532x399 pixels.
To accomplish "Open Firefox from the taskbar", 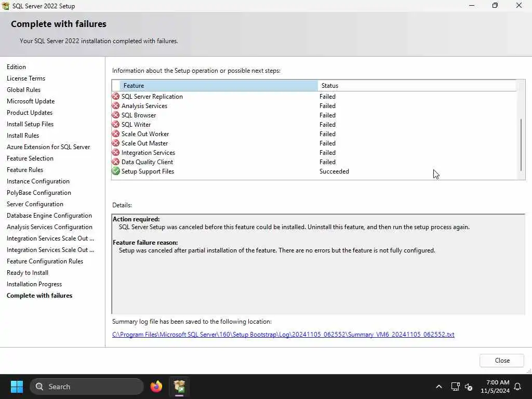I will point(156,387).
